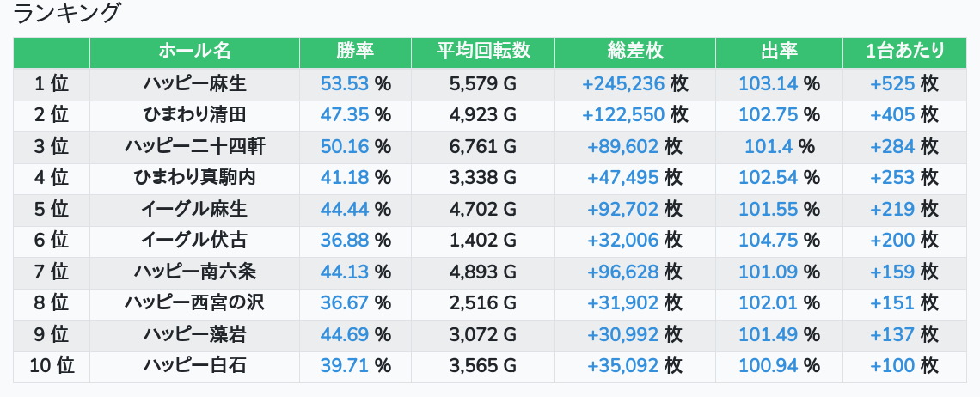980x397 pixels.
Task: Click the ホール名 column header
Action: [x=194, y=52]
